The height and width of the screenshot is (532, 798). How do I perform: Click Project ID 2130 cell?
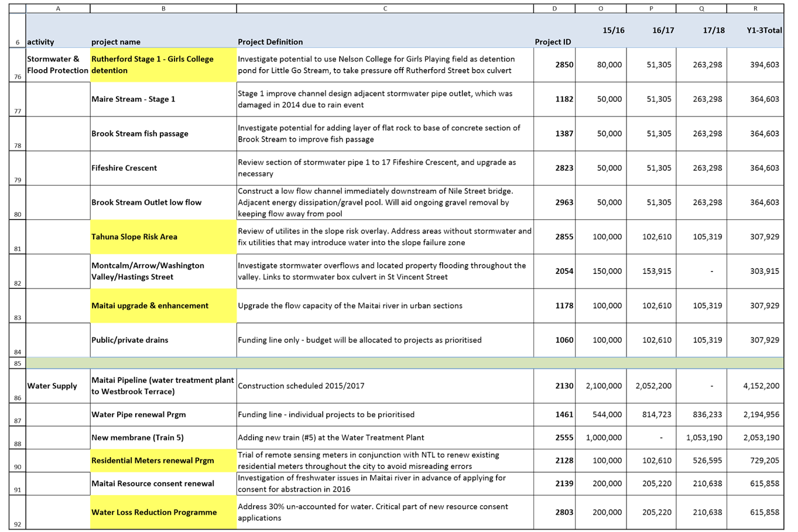(554, 386)
